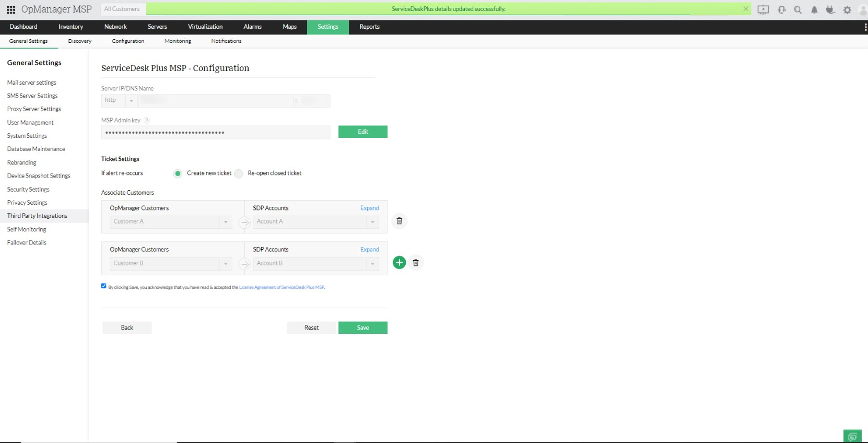The height and width of the screenshot is (443, 868).
Task: Click the Reset button
Action: [312, 328]
